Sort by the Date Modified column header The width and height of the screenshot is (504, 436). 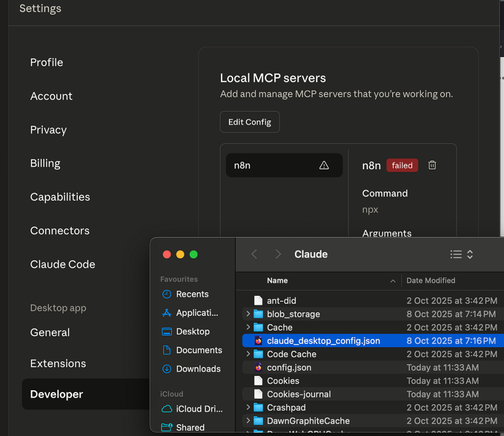coord(431,280)
